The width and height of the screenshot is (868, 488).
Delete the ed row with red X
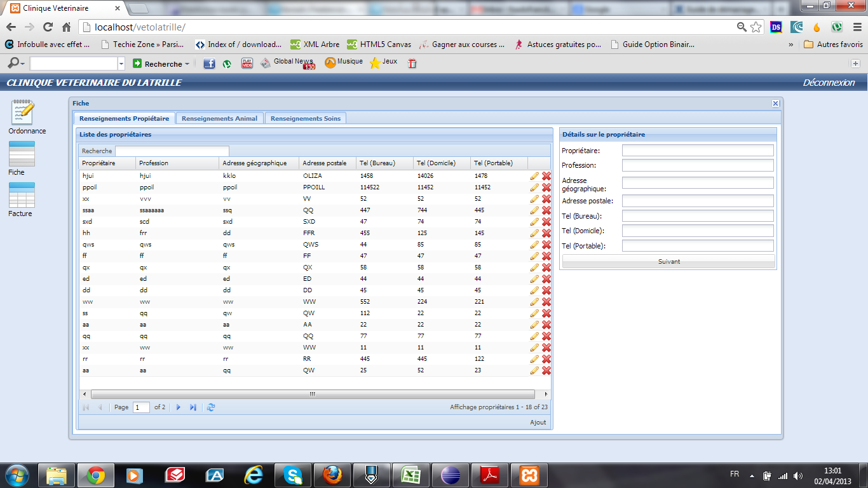(546, 279)
